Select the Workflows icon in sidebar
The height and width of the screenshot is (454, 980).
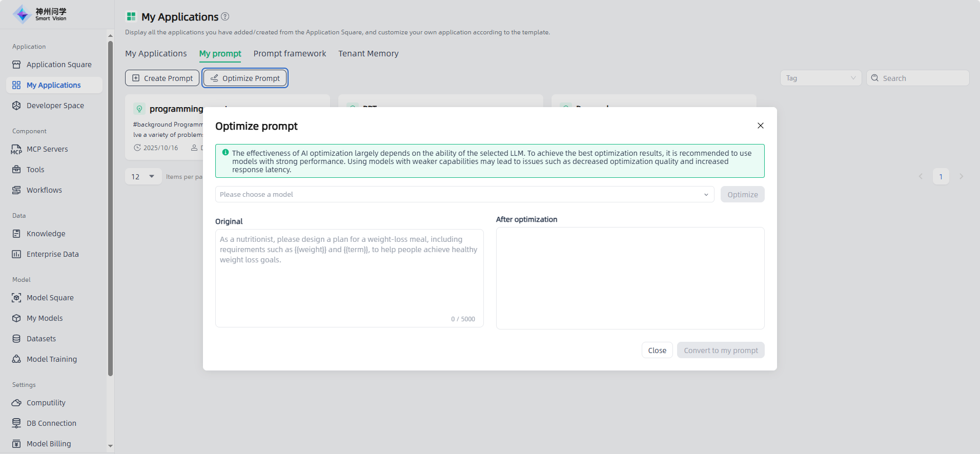16,190
